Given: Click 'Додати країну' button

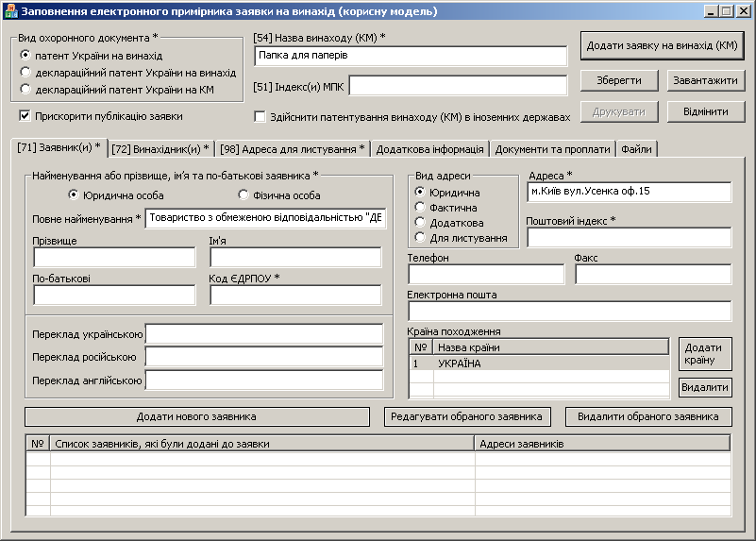Looking at the screenshot, I should coord(705,354).
